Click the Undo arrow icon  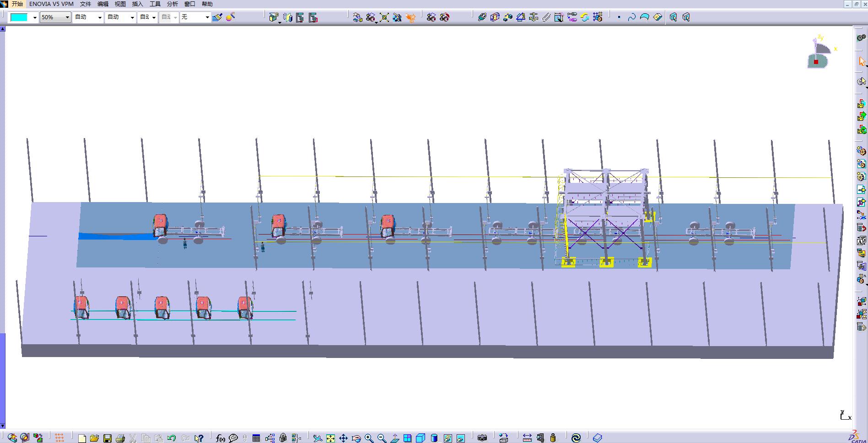[x=172, y=438]
